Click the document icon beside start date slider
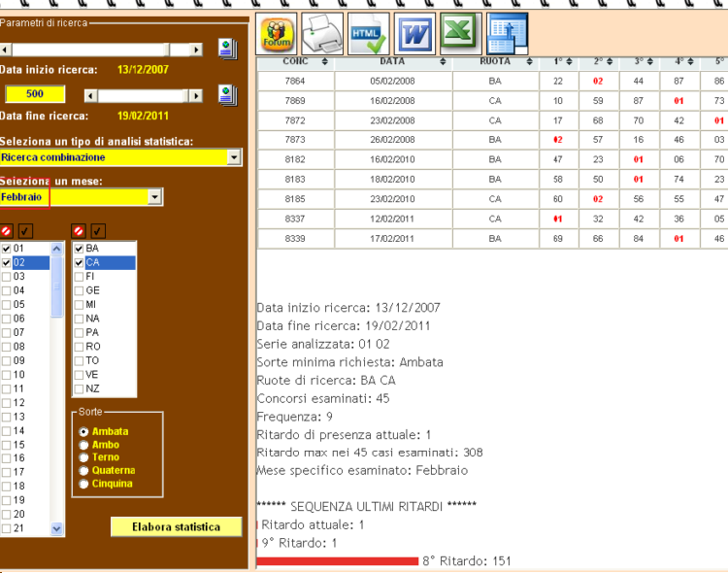Image resolution: width=728 pixels, height=573 pixels. point(228,49)
